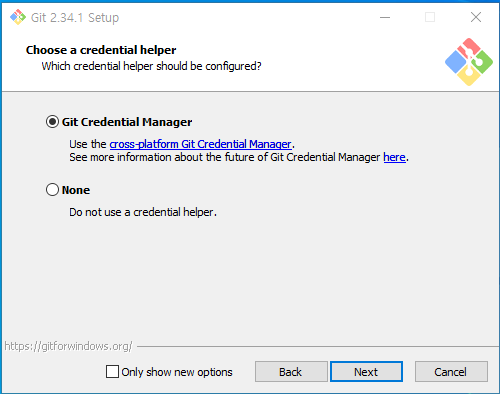The image size is (500, 394).
Task: Click the https://gitforwindows.org/ text
Action: click(x=68, y=346)
